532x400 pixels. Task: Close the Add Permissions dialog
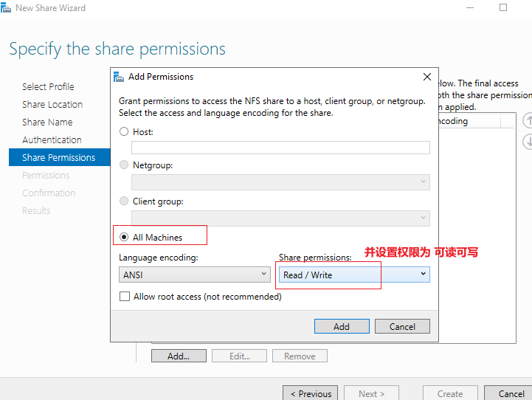[x=426, y=77]
